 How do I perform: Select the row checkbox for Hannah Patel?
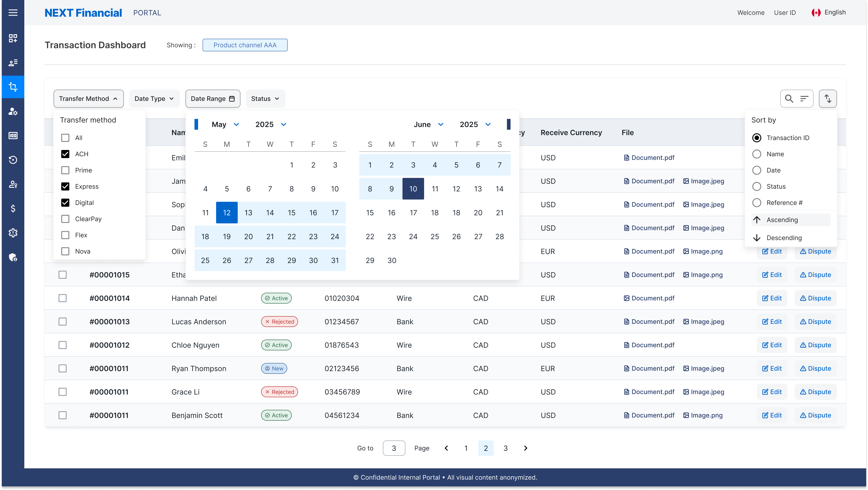pos(63,298)
